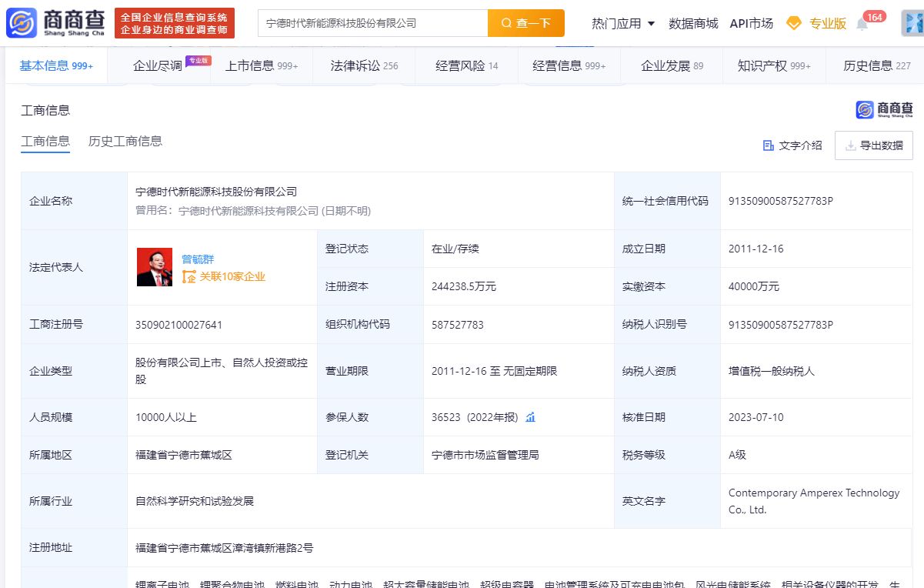924x588 pixels.
Task: Click the export download icon
Action: 851,145
